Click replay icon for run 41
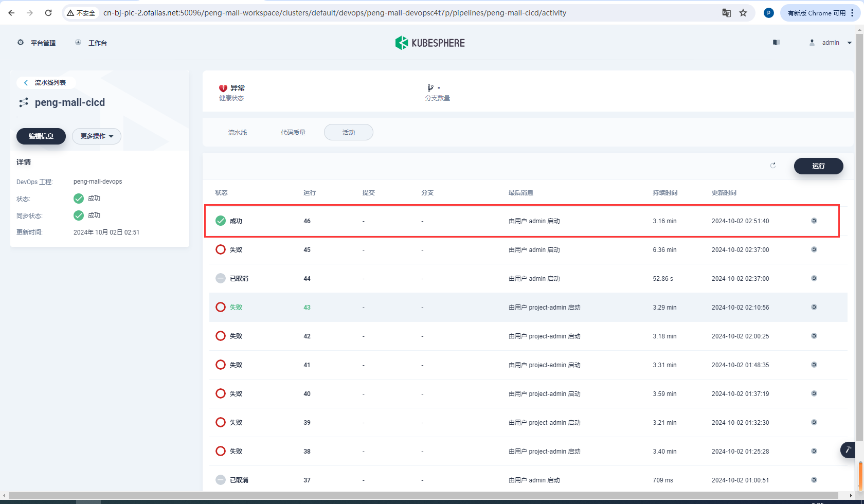 coord(814,365)
